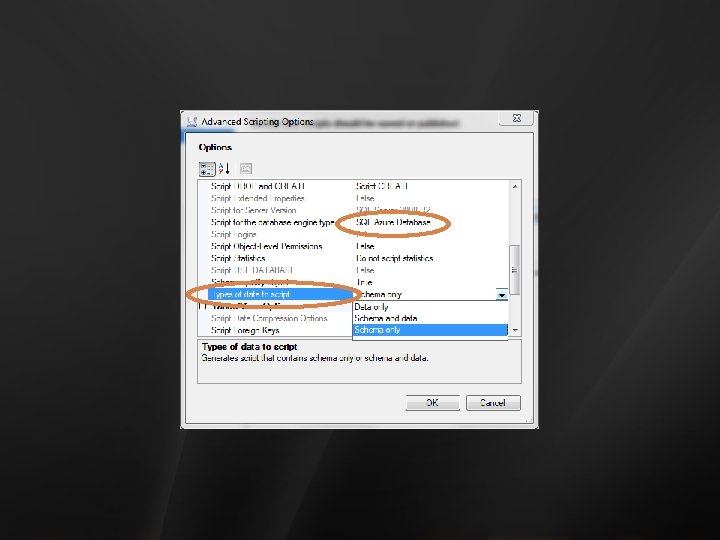Select highlighted 'Schema only' list option
The width and height of the screenshot is (720, 540).
[430, 330]
